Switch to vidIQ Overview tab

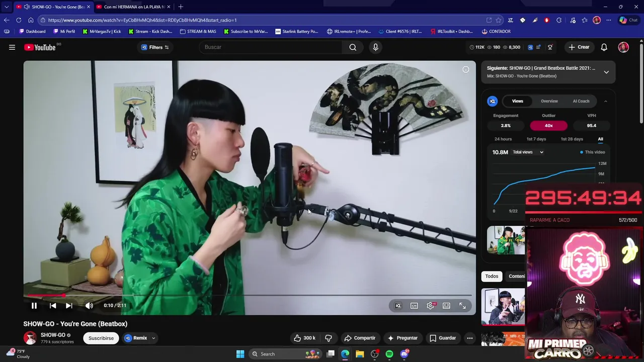549,101
